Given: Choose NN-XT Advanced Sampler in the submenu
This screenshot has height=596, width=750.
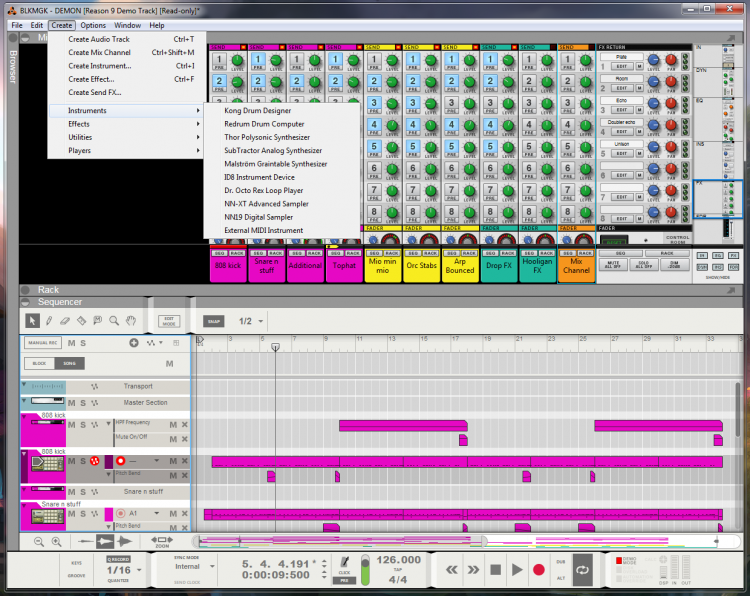Looking at the screenshot, I should pyautogui.click(x=282, y=204).
